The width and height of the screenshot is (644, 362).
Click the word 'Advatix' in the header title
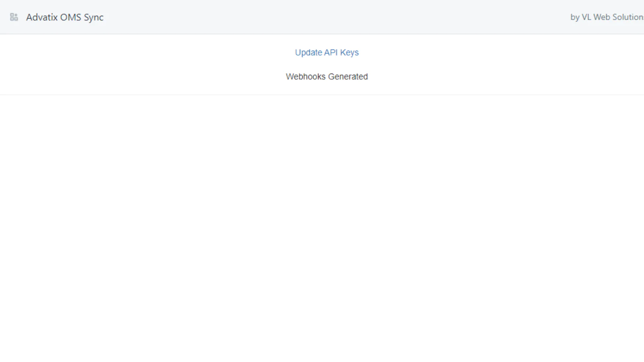pyautogui.click(x=42, y=17)
